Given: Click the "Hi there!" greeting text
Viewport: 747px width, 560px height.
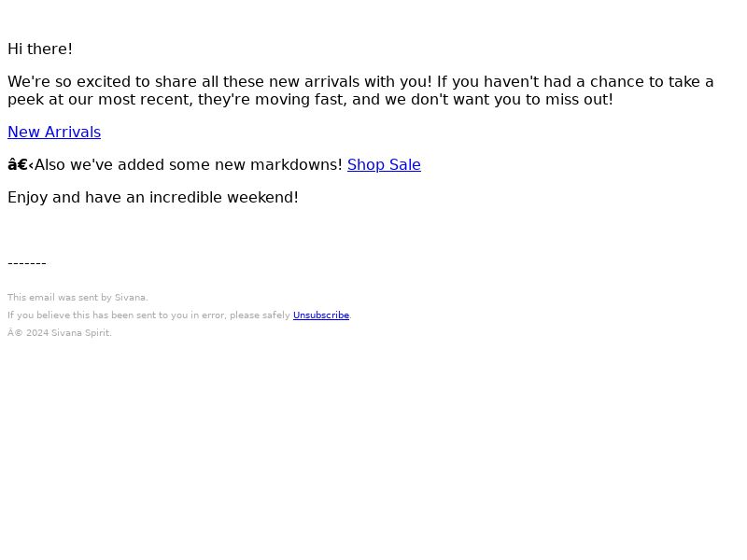Looking at the screenshot, I should [40, 49].
